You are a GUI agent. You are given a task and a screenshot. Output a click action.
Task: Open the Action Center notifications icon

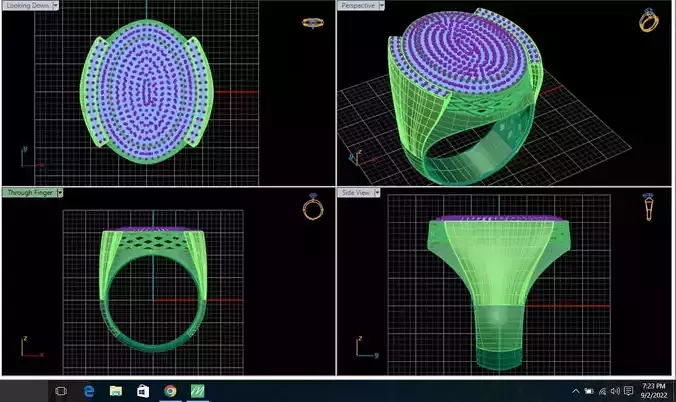coord(629,391)
